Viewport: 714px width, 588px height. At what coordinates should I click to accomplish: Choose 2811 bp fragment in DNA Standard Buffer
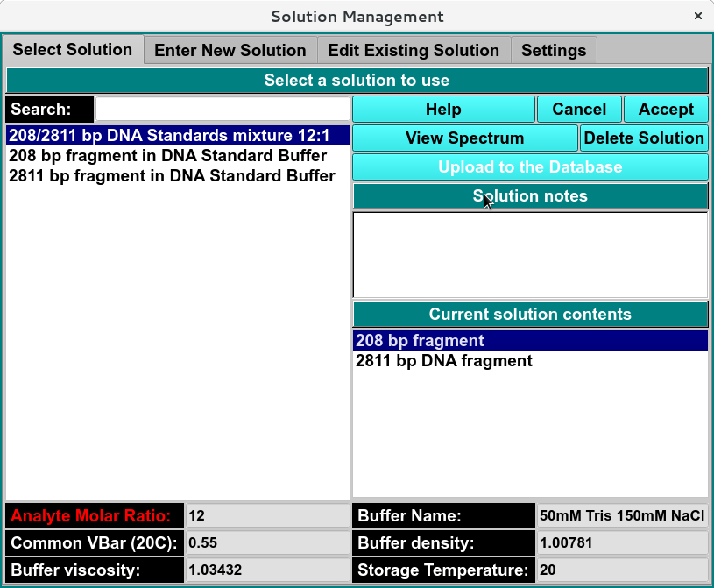click(172, 176)
